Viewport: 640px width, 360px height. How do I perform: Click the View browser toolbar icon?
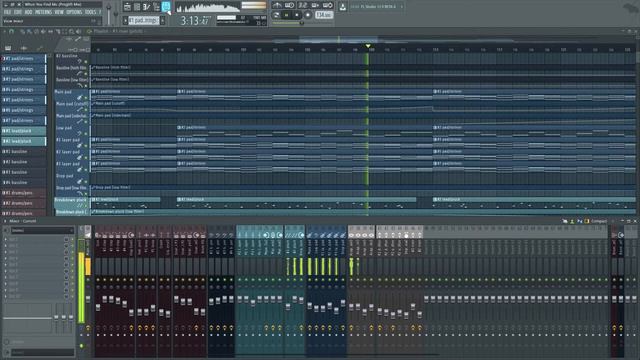pos(156,7)
